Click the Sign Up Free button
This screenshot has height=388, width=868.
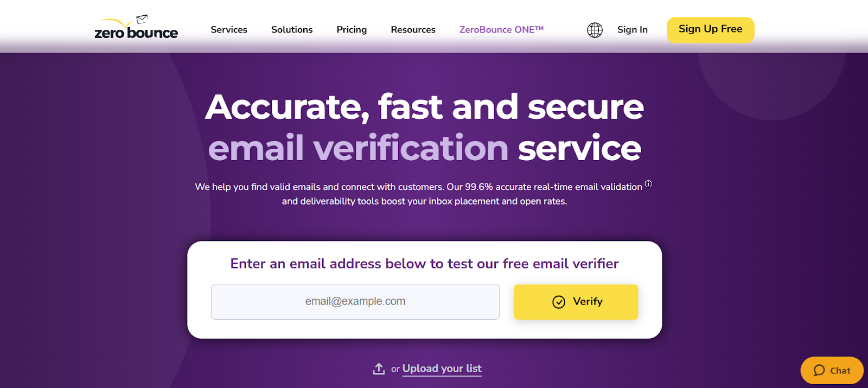point(710,30)
